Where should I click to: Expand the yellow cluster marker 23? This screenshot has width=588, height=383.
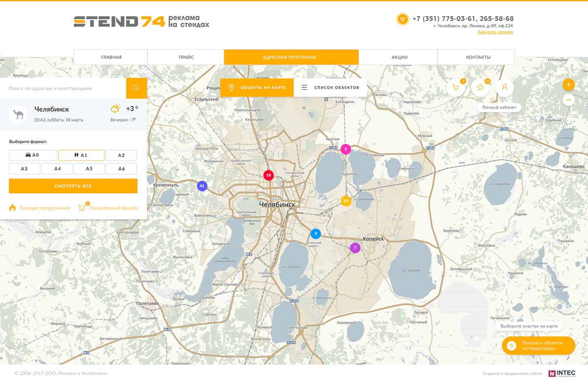tap(345, 201)
